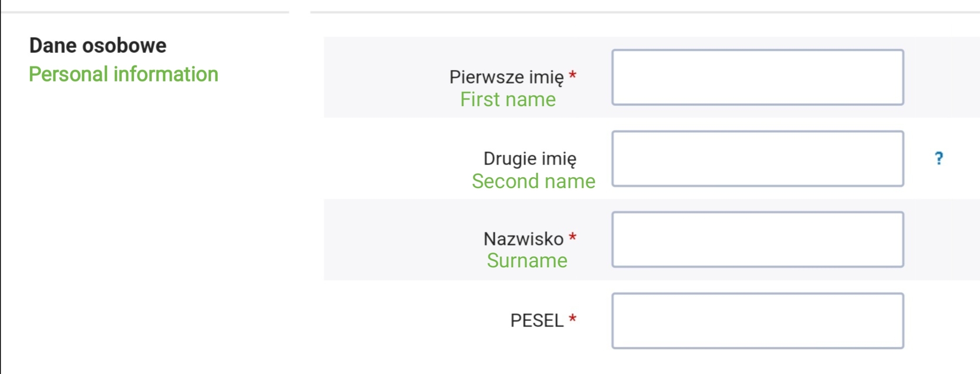This screenshot has width=980, height=374.
Task: Click the green "Surname" translation text
Action: pos(527,261)
